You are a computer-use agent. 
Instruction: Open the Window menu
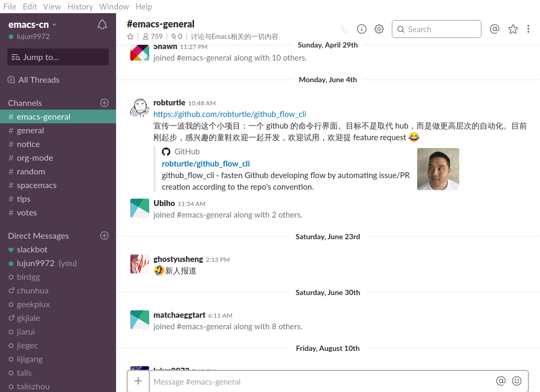114,6
